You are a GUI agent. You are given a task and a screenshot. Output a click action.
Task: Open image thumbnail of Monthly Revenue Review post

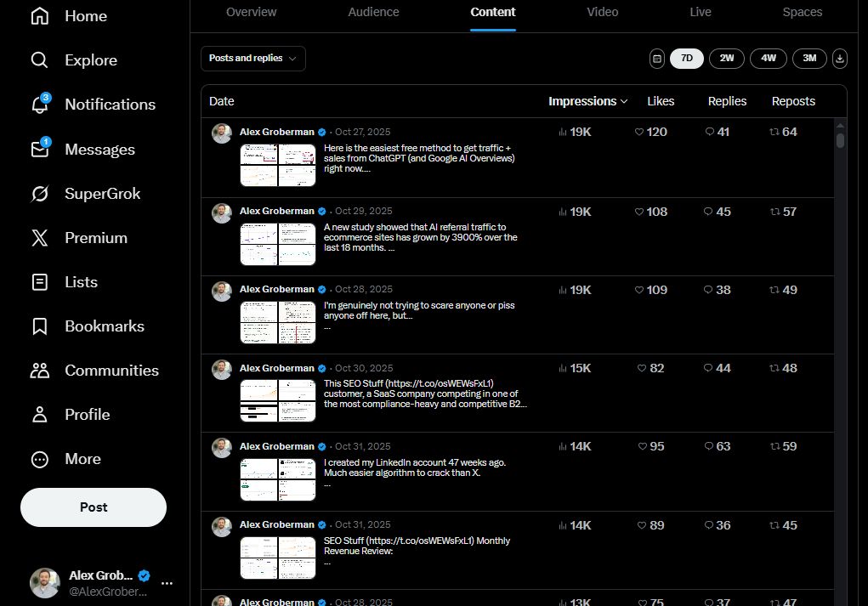(278, 558)
